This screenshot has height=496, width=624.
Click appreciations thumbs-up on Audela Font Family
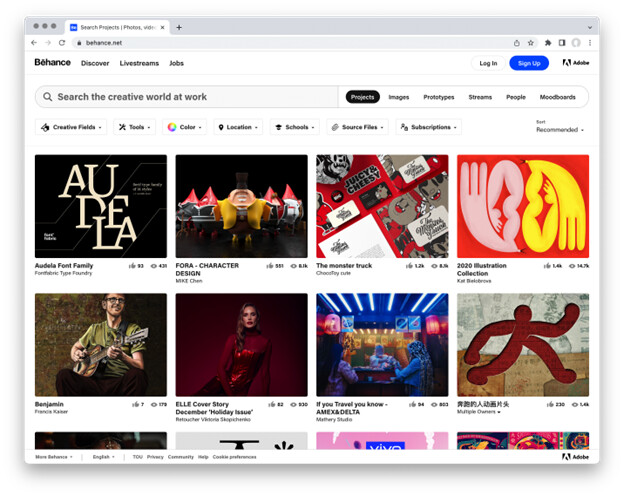tap(133, 266)
